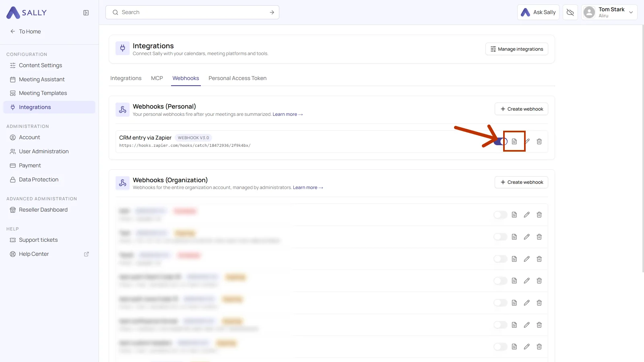Click the page vertical scrollbar
The width and height of the screenshot is (644, 362).
pos(643,149)
